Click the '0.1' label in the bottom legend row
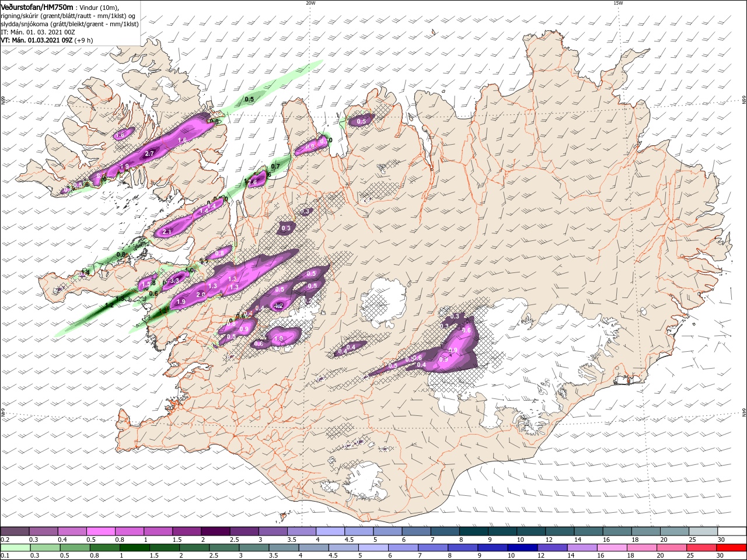The image size is (747, 560). click(x=5, y=556)
